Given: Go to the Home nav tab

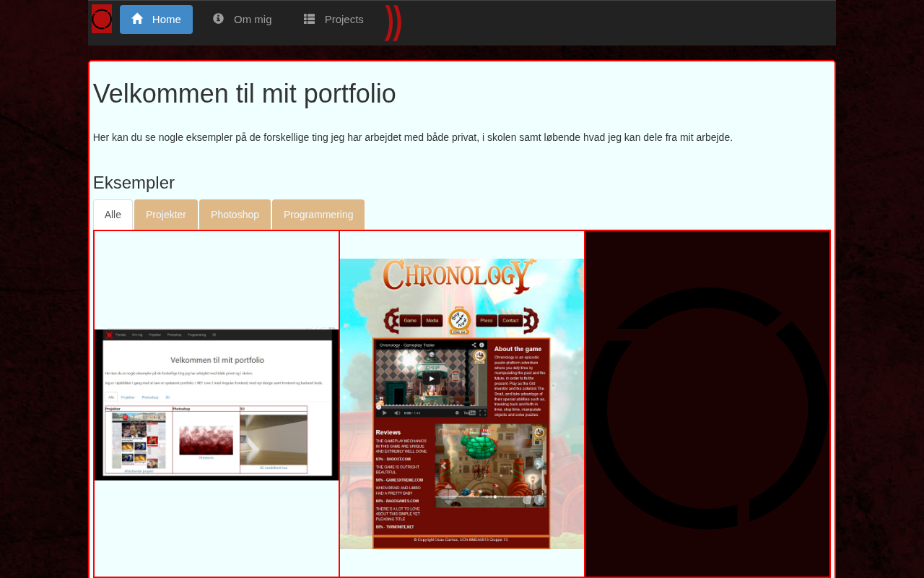Looking at the screenshot, I should pyautogui.click(x=156, y=20).
